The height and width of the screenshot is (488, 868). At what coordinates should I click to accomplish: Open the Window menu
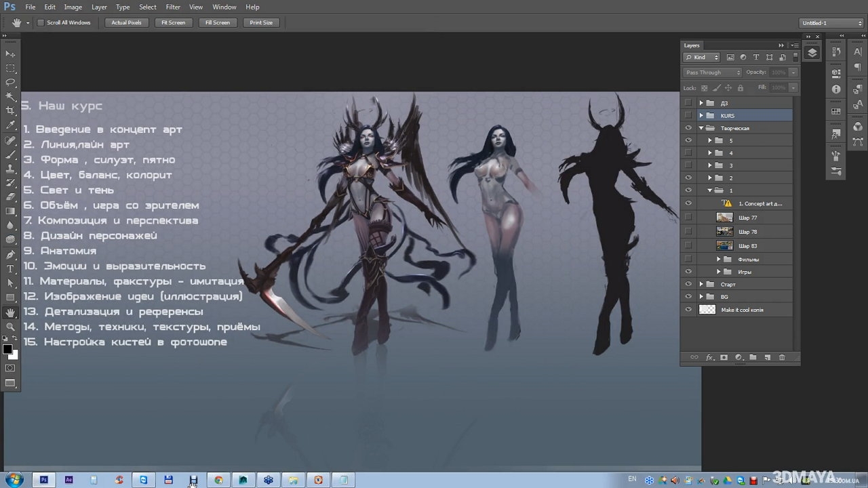coord(224,7)
